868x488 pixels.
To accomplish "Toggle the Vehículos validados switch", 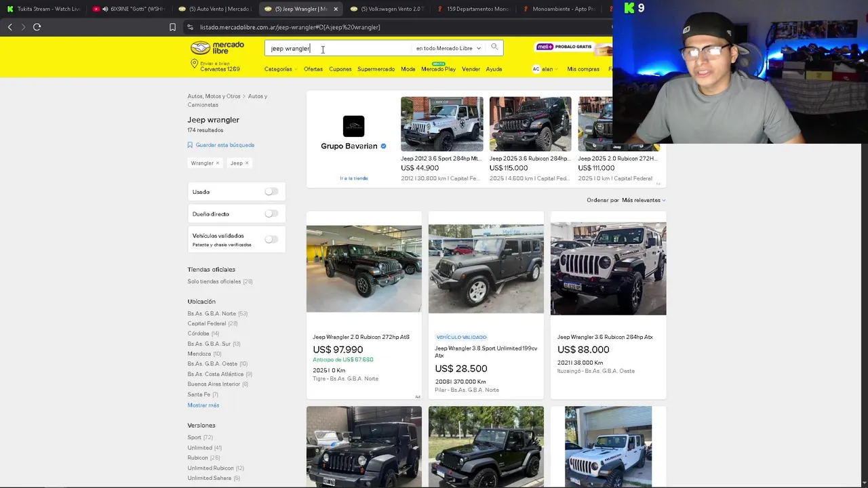I will click(271, 239).
